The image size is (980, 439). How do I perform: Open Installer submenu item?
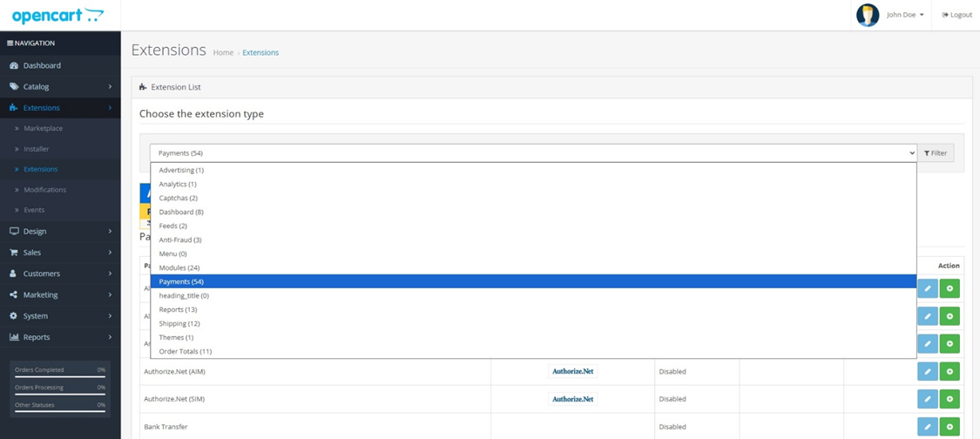point(60,149)
